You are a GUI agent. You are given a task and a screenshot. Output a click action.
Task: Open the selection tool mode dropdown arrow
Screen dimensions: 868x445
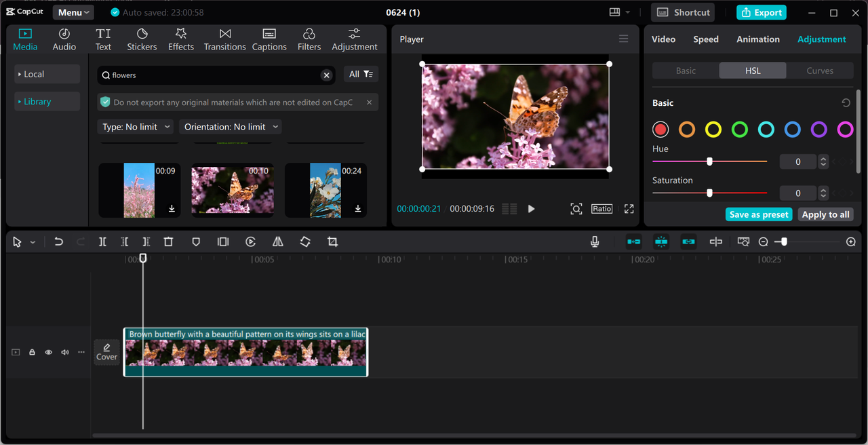coord(33,242)
